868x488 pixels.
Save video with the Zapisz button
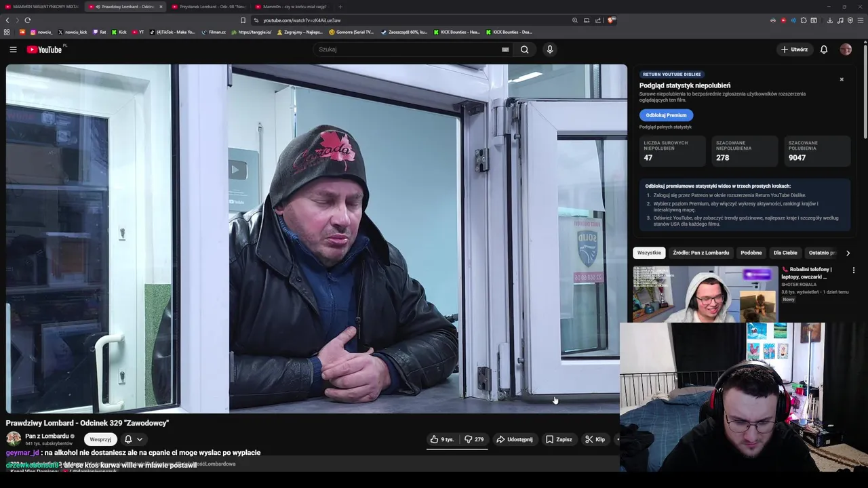559,439
